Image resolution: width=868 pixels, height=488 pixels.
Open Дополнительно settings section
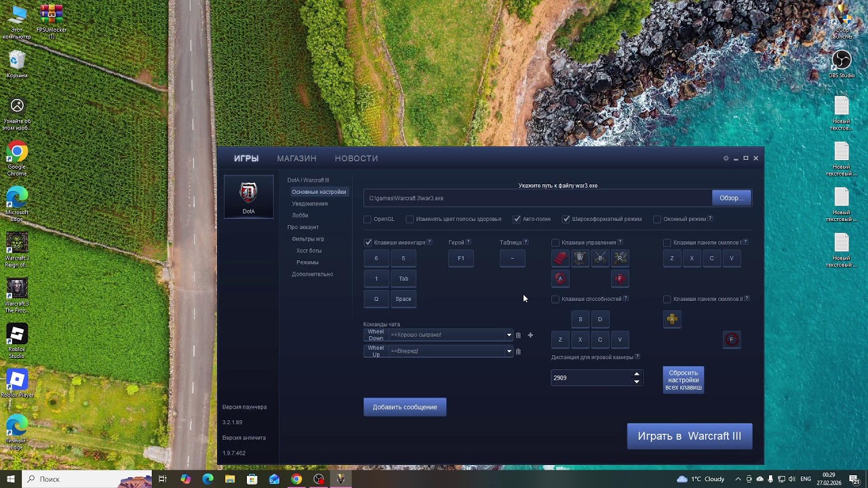313,274
